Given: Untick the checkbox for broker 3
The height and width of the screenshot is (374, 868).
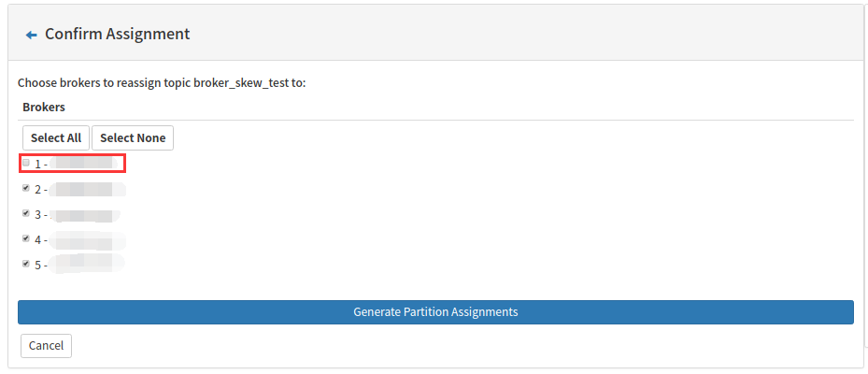Looking at the screenshot, I should [26, 213].
